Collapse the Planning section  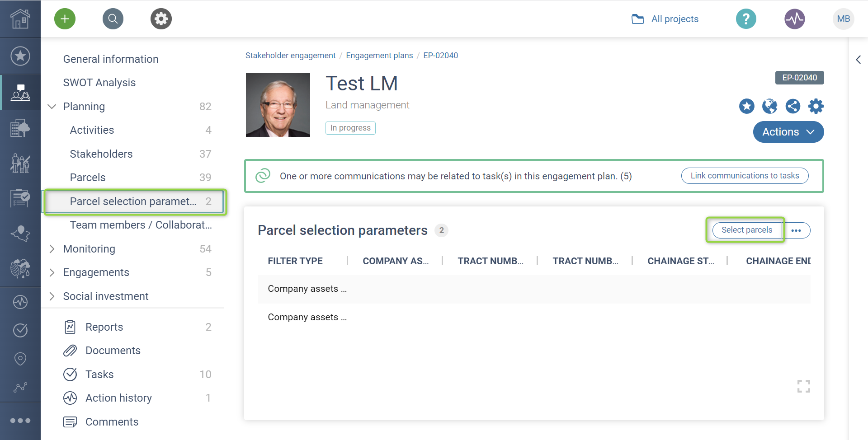[x=52, y=107]
